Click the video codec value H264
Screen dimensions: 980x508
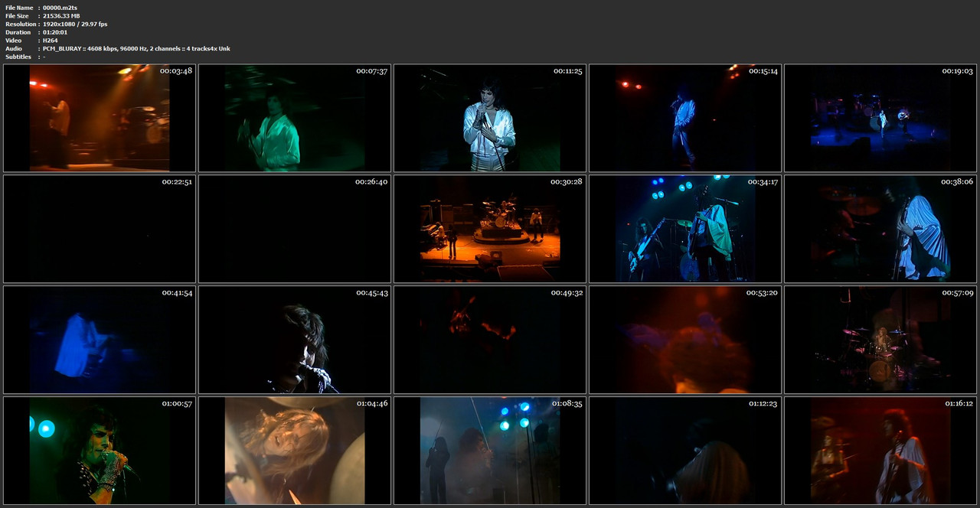point(51,41)
